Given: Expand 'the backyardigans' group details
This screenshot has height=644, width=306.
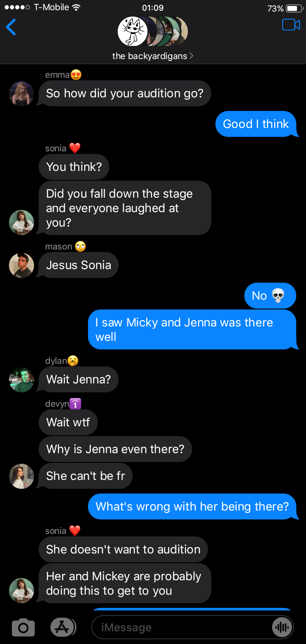Looking at the screenshot, I should [152, 56].
